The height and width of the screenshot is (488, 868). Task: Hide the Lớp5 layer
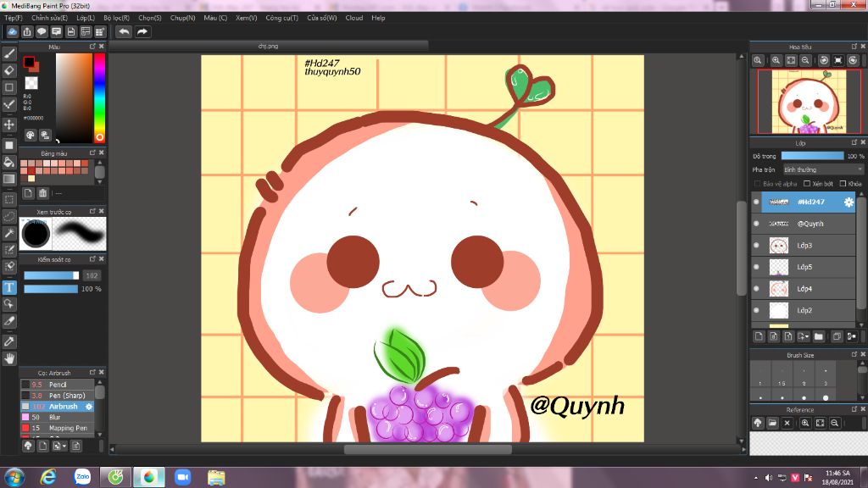756,267
